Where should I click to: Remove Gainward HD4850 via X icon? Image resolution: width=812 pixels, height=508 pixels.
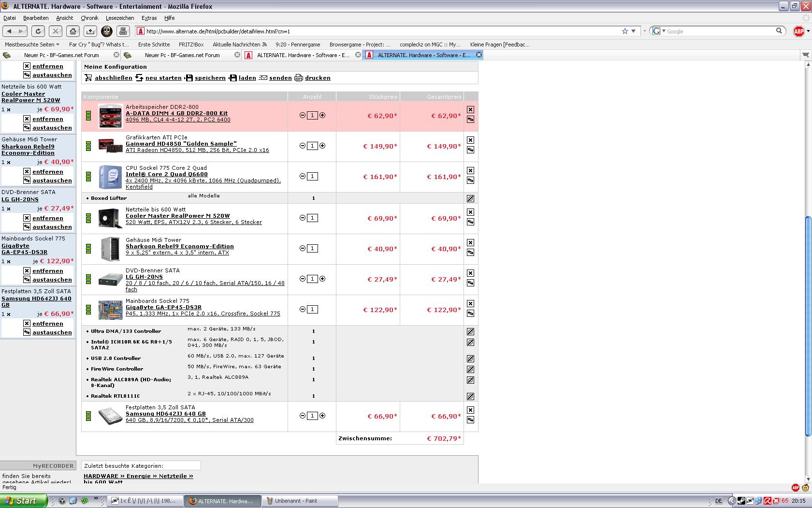point(470,140)
